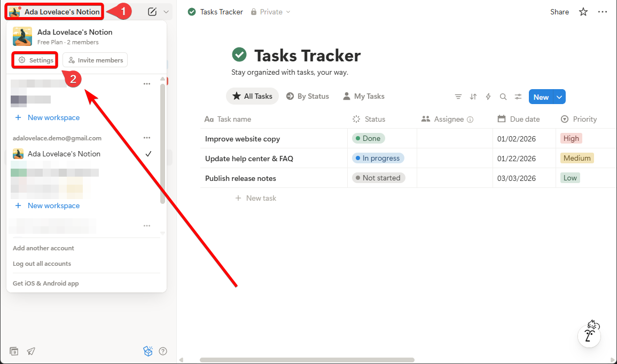Screen dimensions: 617x364
Task: Click the Low priority tag
Action: pyautogui.click(x=570, y=178)
